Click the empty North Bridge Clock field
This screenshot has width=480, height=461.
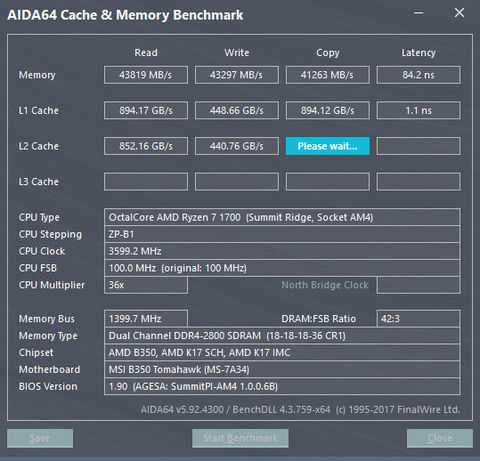[418, 285]
